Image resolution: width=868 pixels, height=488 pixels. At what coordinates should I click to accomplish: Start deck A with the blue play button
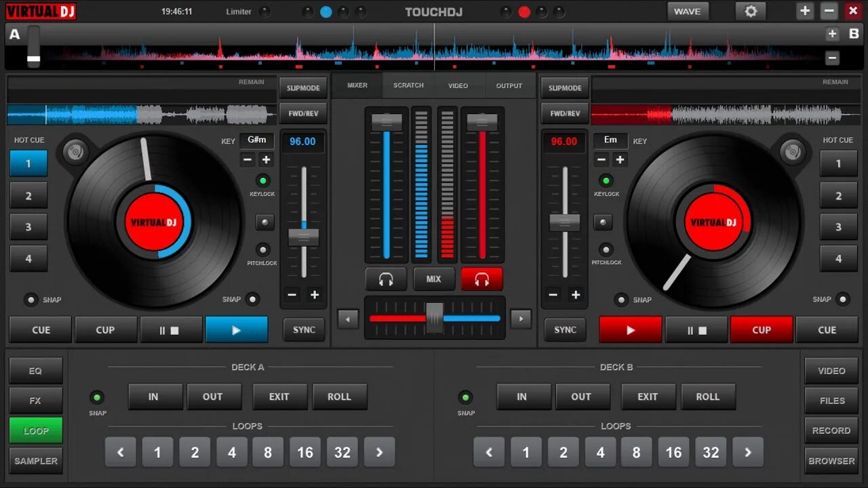237,330
